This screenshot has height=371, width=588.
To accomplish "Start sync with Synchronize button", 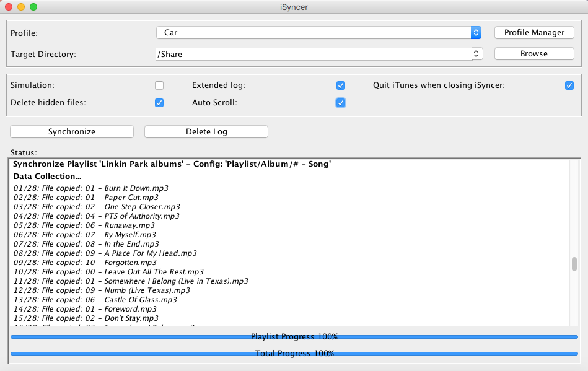I will click(x=72, y=131).
